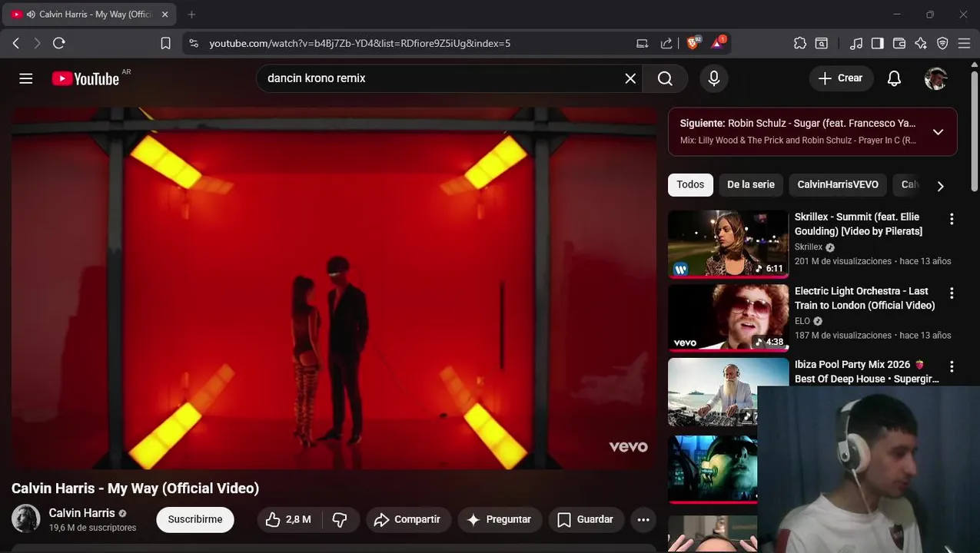Select the Todos filter chip
980x553 pixels.
(x=690, y=184)
